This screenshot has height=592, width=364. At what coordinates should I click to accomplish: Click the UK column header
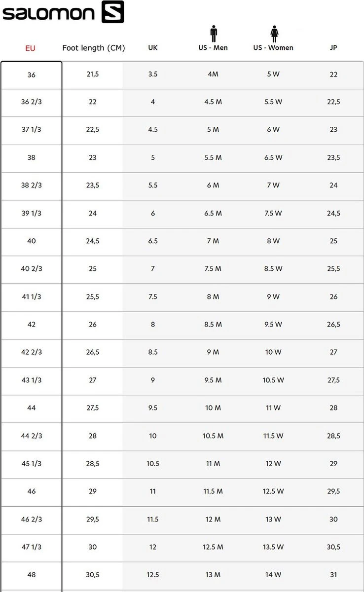click(x=153, y=48)
